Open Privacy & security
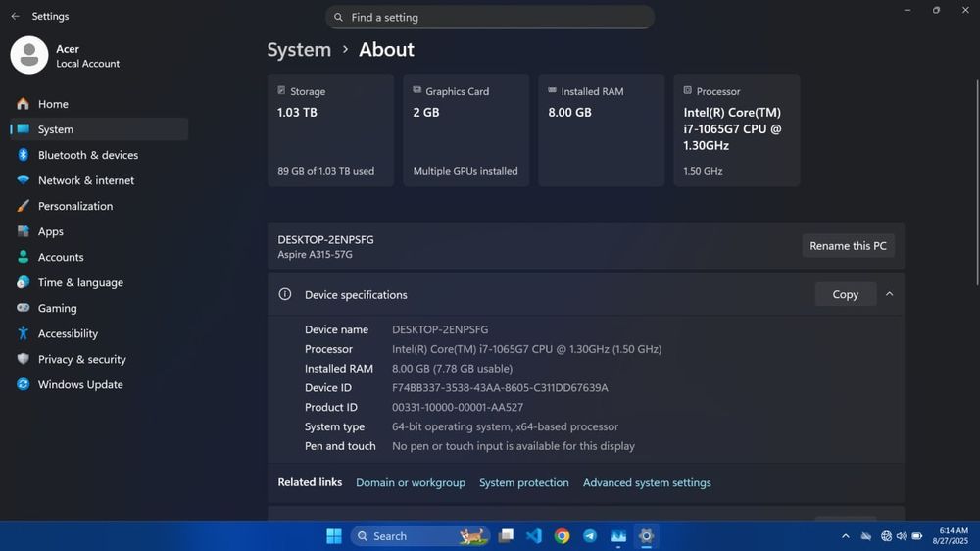This screenshot has width=980, height=551. (99, 359)
